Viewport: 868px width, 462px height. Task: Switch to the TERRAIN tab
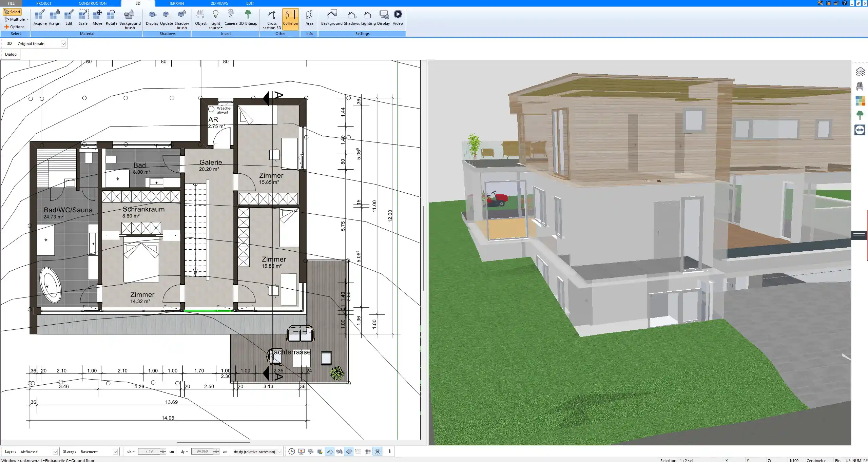click(176, 3)
